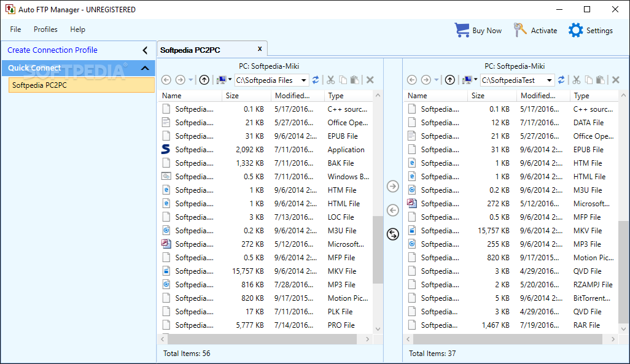
Task: Click the left pane vertical scrollbar thumb
Action: (x=378, y=250)
